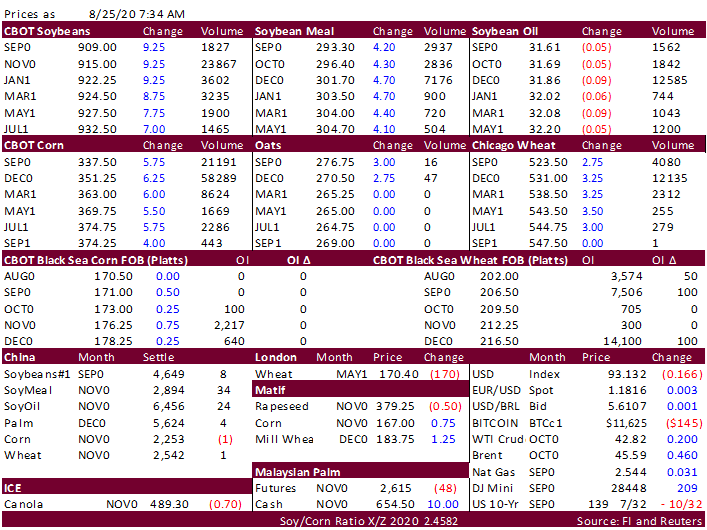
Task: Select corn DEC0 price 351.25
Action: point(97,178)
